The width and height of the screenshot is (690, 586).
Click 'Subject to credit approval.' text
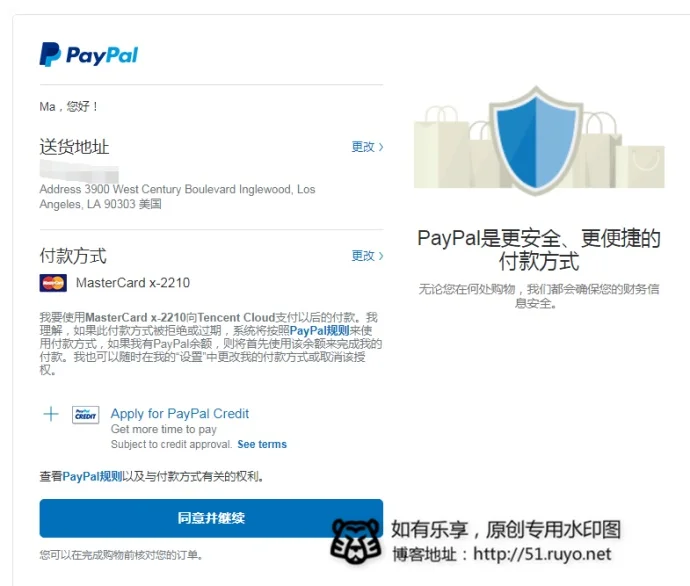pos(171,444)
